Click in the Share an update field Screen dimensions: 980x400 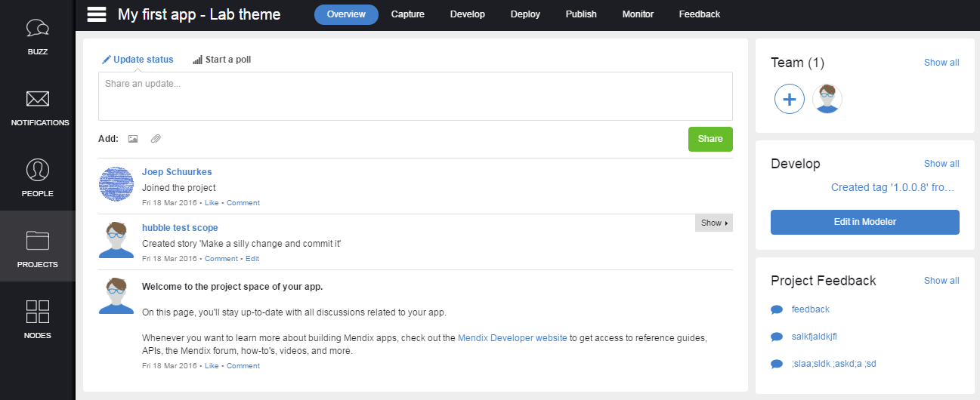click(x=415, y=96)
